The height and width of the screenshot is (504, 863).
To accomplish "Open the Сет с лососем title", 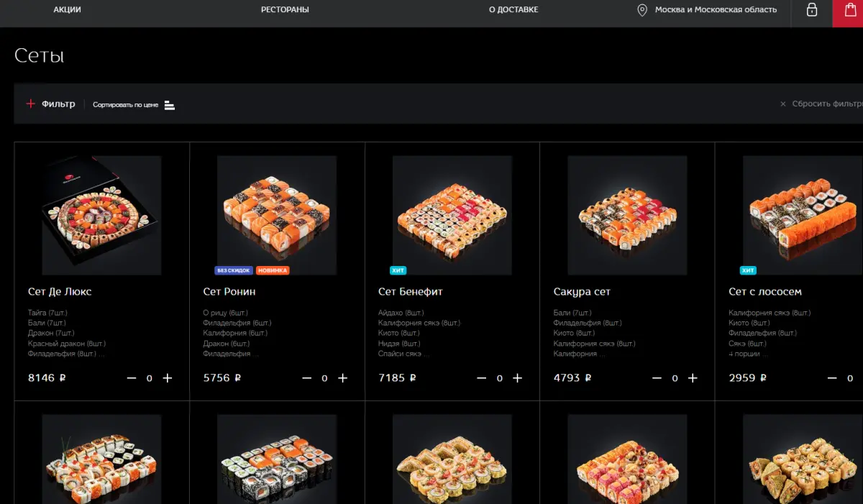I will tap(765, 292).
